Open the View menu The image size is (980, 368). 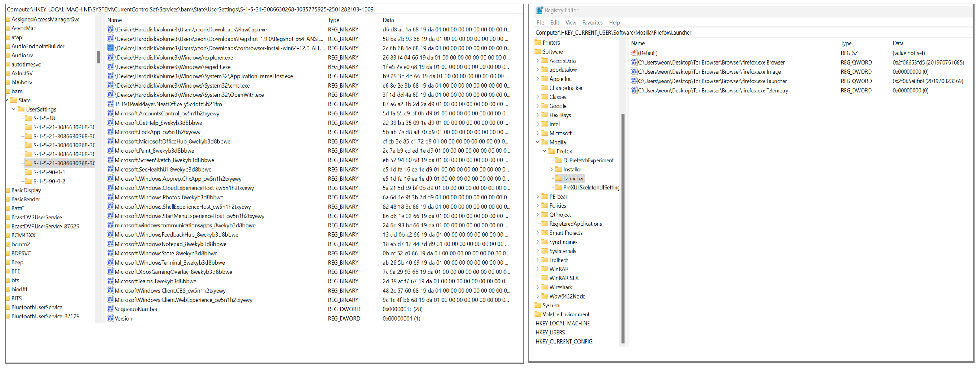pos(570,22)
